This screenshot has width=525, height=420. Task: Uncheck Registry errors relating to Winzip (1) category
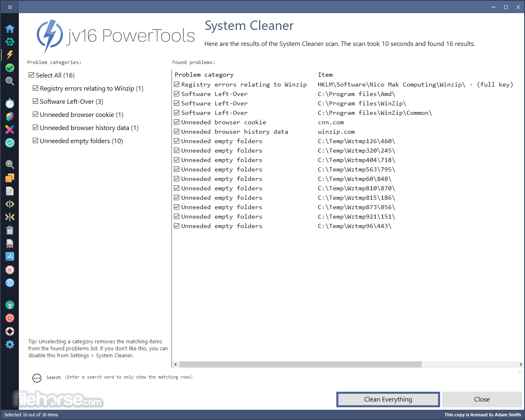click(x=36, y=88)
